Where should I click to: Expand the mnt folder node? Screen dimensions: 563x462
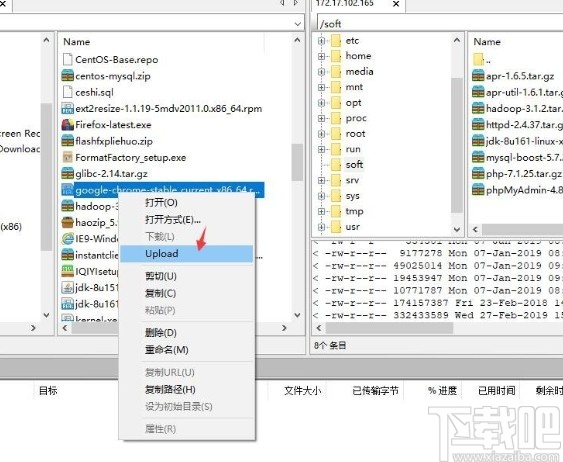pyautogui.click(x=321, y=87)
